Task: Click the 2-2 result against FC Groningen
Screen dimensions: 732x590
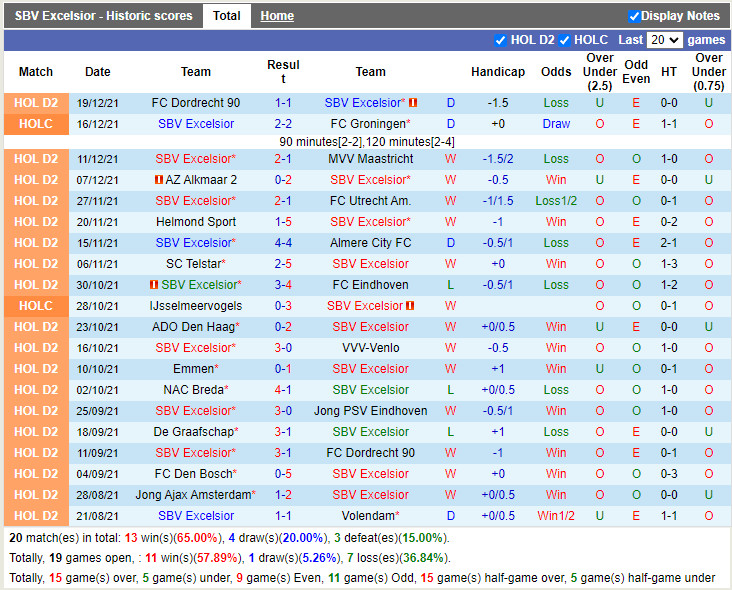Action: coord(283,124)
